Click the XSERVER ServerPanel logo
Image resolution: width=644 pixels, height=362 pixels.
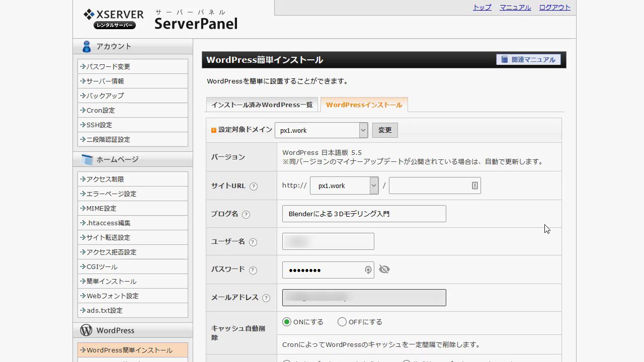pos(160,19)
